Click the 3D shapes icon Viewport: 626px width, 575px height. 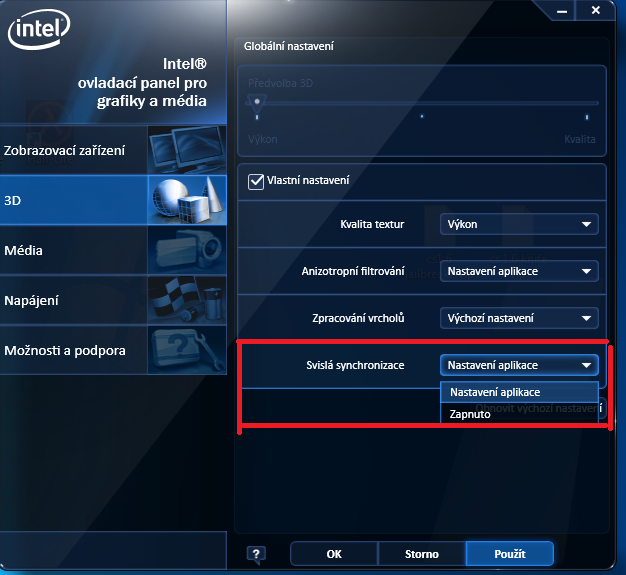[187, 200]
